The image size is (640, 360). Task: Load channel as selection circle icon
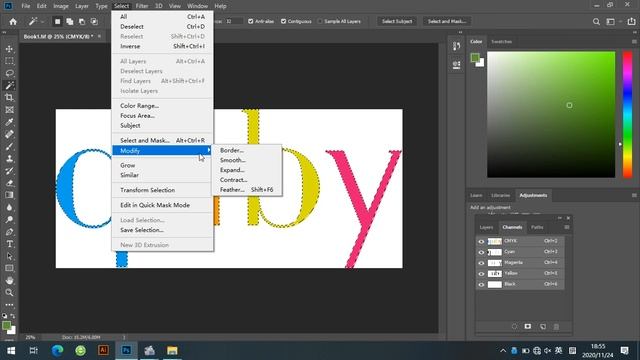pyautogui.click(x=514, y=327)
